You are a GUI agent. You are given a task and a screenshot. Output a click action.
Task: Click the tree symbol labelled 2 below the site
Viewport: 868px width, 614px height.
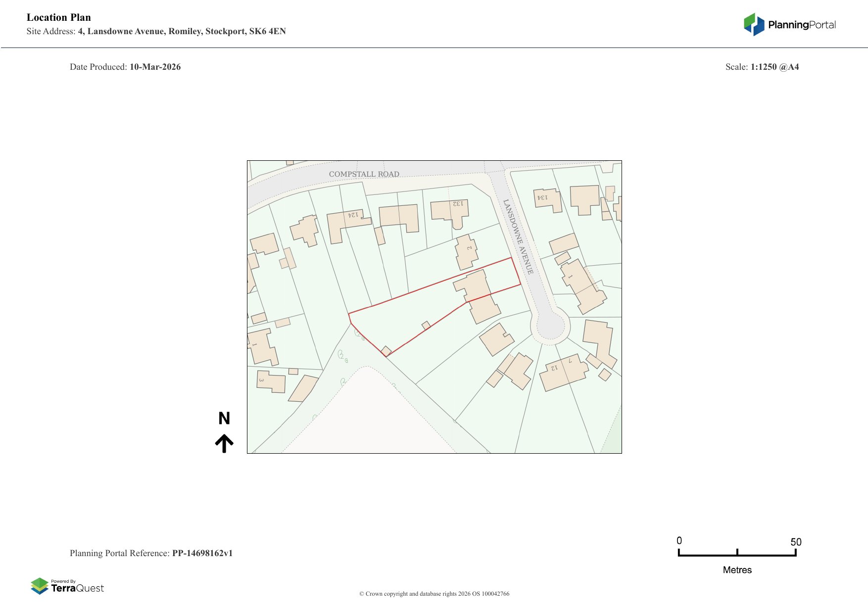click(341, 355)
